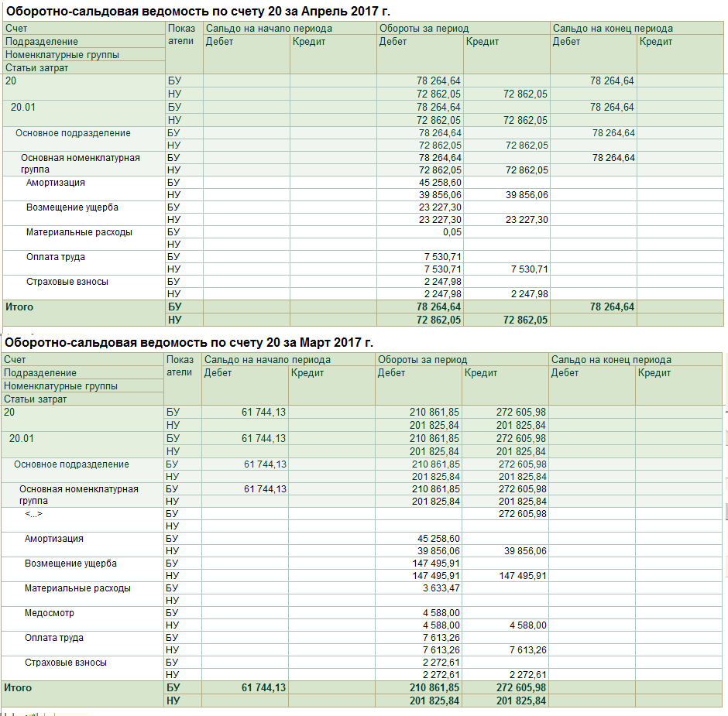Click Сальдо на конец периода header in March table
Screen dimensions: 728x716
pos(611,360)
